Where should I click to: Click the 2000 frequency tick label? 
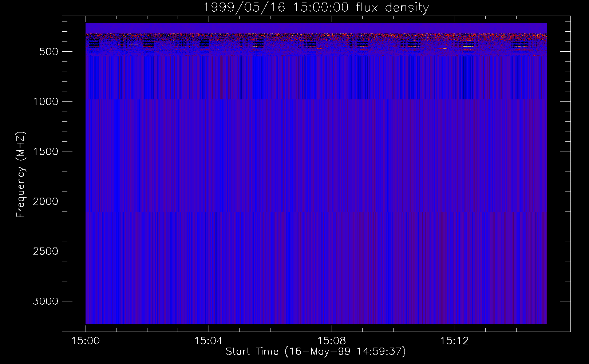(x=46, y=201)
